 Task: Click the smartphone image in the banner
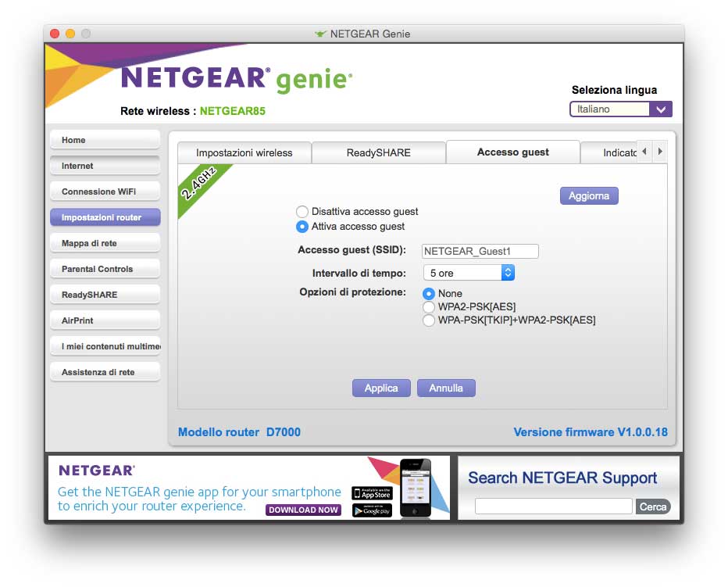click(x=416, y=488)
